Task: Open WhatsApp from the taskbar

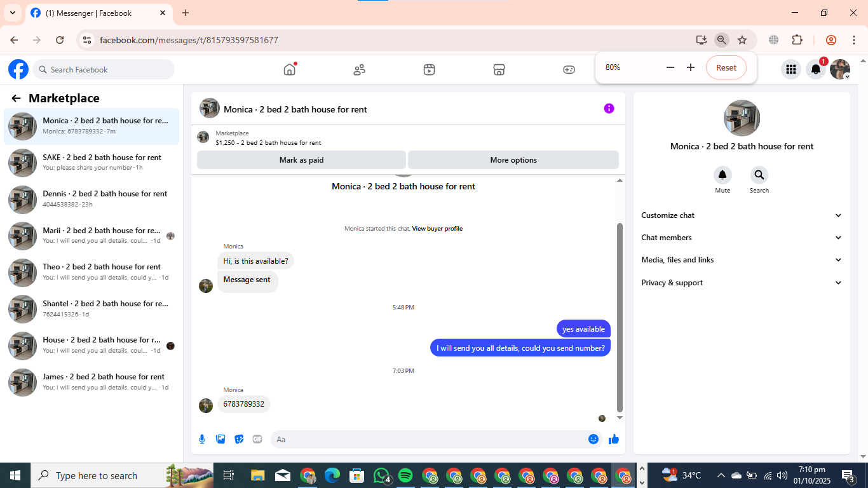Action: pyautogui.click(x=382, y=475)
